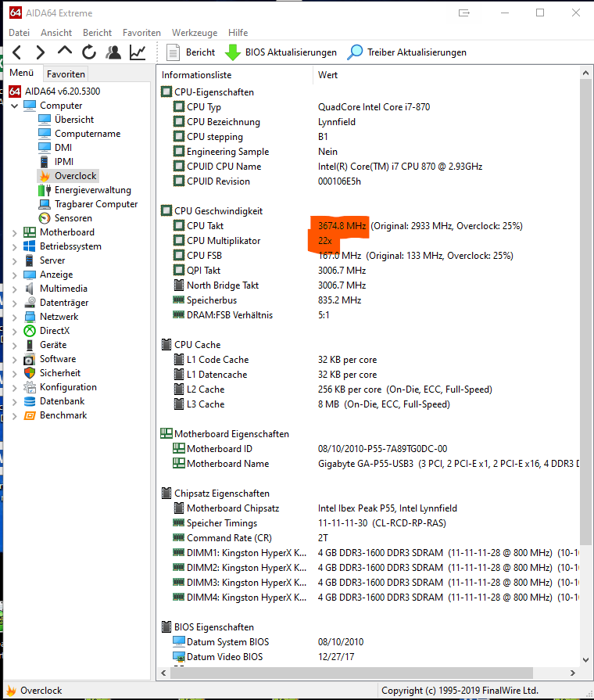
Task: Select the L3 Cache row
Action: [x=370, y=404]
